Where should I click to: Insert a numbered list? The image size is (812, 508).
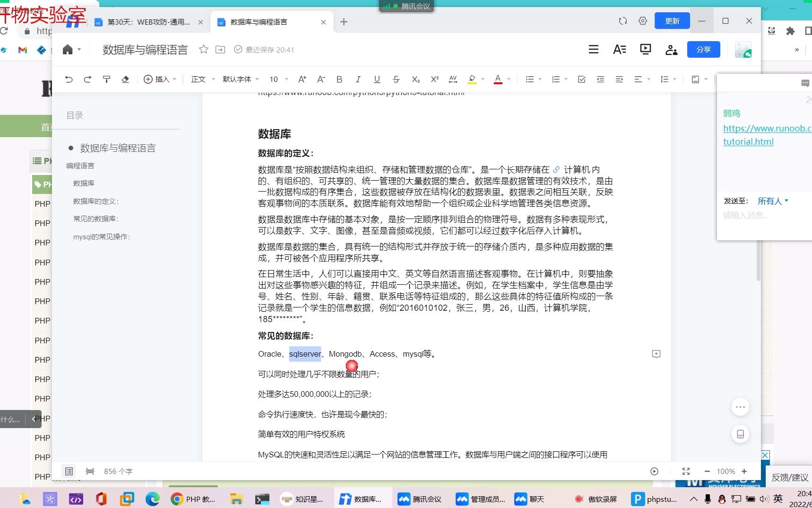[556, 79]
